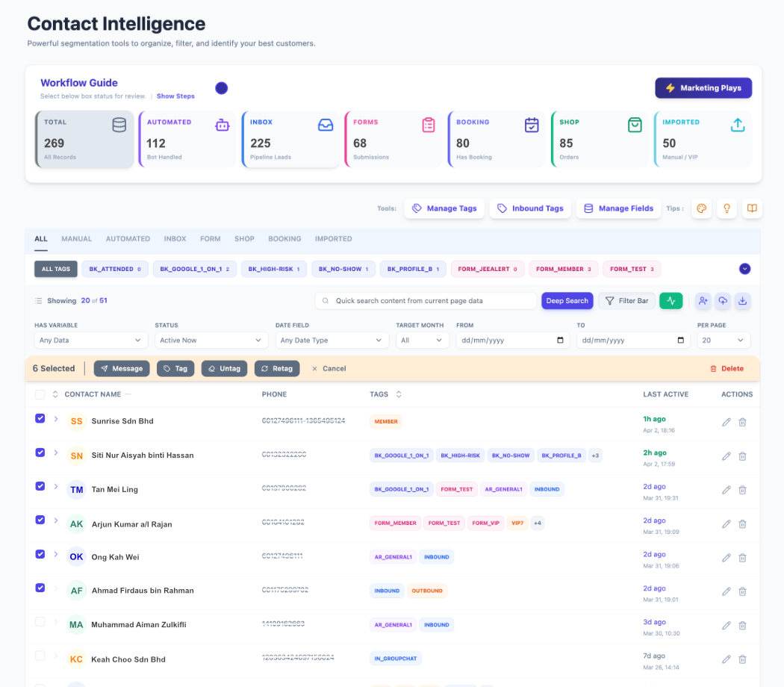Click the green activity chart icon
The width and height of the screenshot is (784, 687).
point(671,300)
